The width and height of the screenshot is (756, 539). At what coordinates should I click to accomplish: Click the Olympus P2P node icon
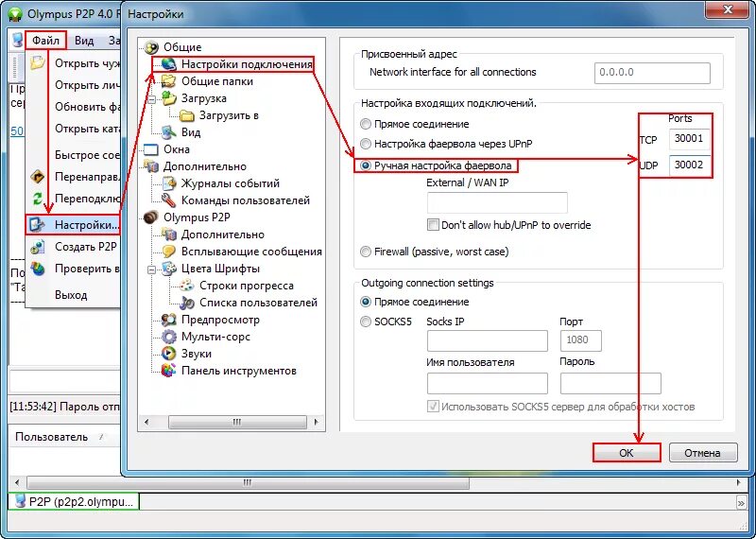[x=151, y=217]
